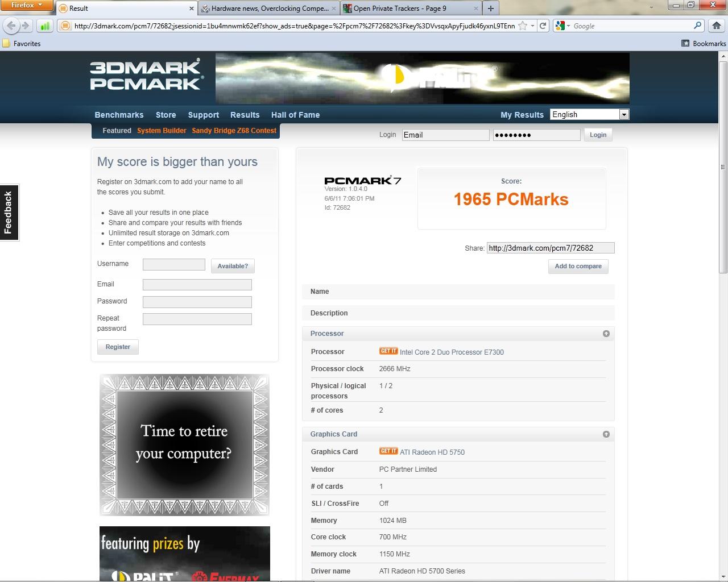Go forward with the forward arrow
This screenshot has height=582, width=728.
click(25, 26)
